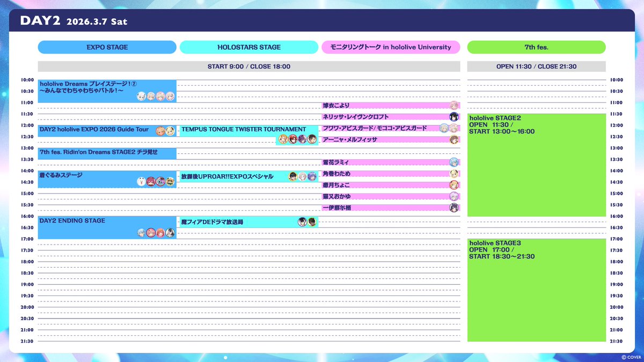
Task: Click the DAY2 ENDING STAGE title text
Action: pyautogui.click(x=72, y=220)
